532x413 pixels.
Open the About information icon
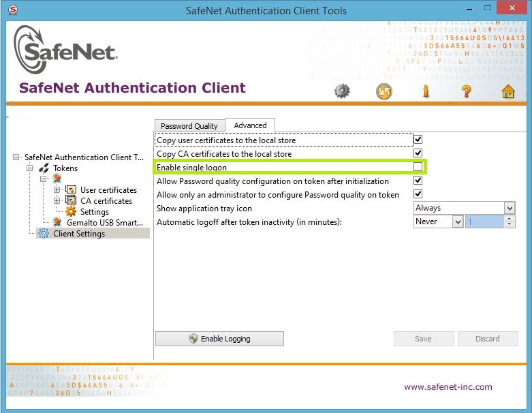coord(426,91)
